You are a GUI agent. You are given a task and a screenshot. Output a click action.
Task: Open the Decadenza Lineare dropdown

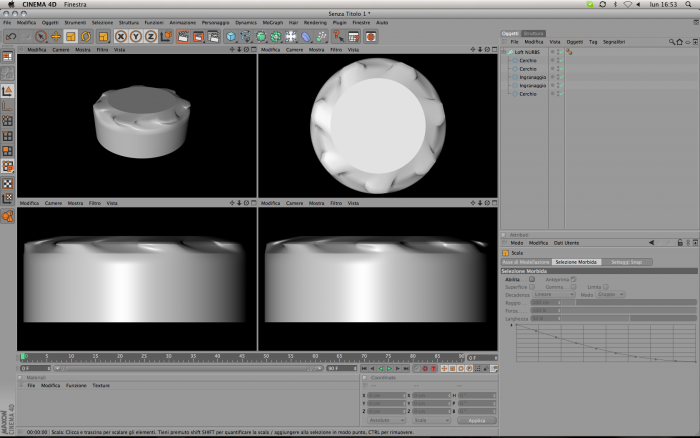point(553,295)
